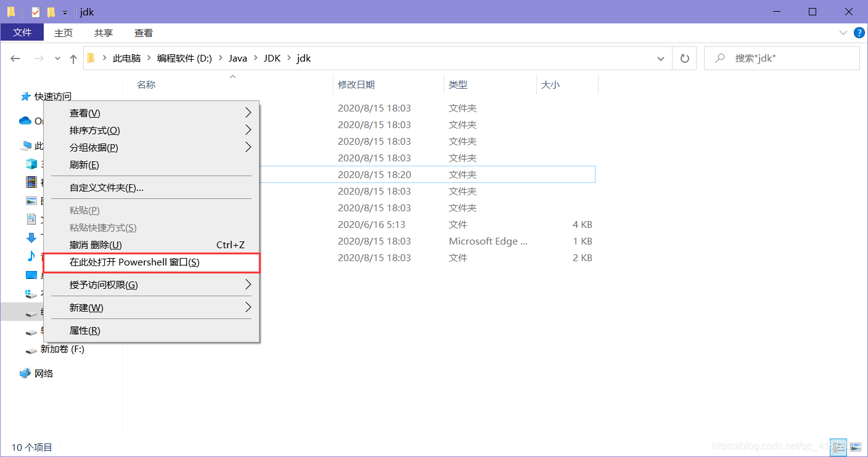
Task: Open the 查看 ribbon tab
Action: (144, 33)
